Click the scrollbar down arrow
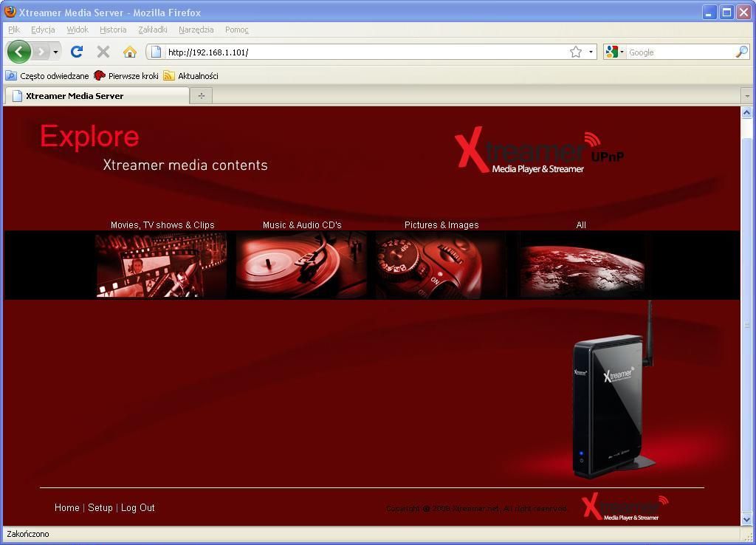This screenshot has width=756, height=545. coord(746,519)
